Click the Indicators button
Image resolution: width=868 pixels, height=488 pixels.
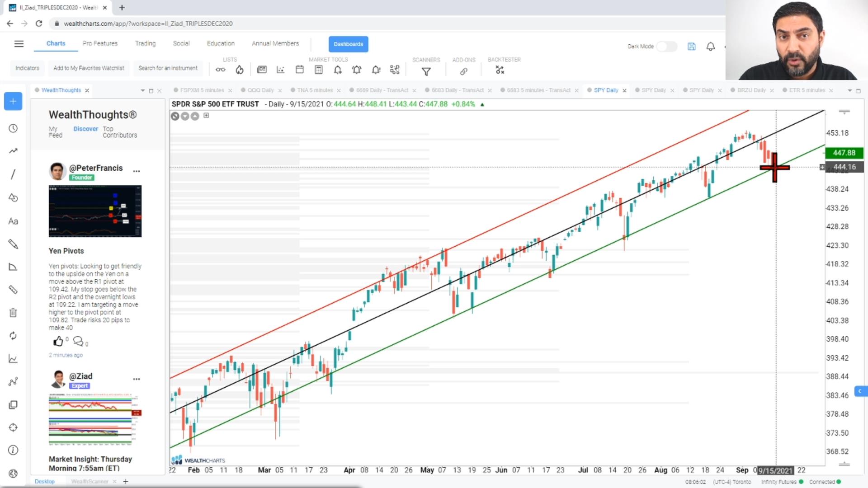tap(28, 68)
